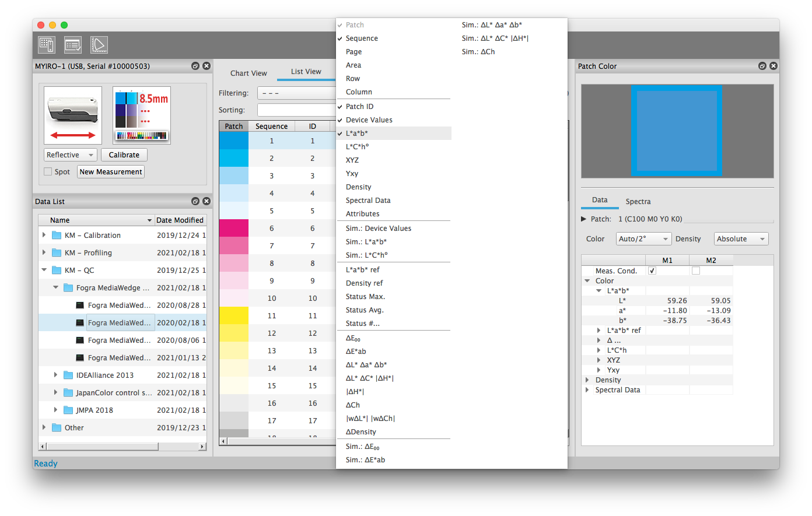
Task: Click the scan mode instrument image
Action: coord(73,115)
